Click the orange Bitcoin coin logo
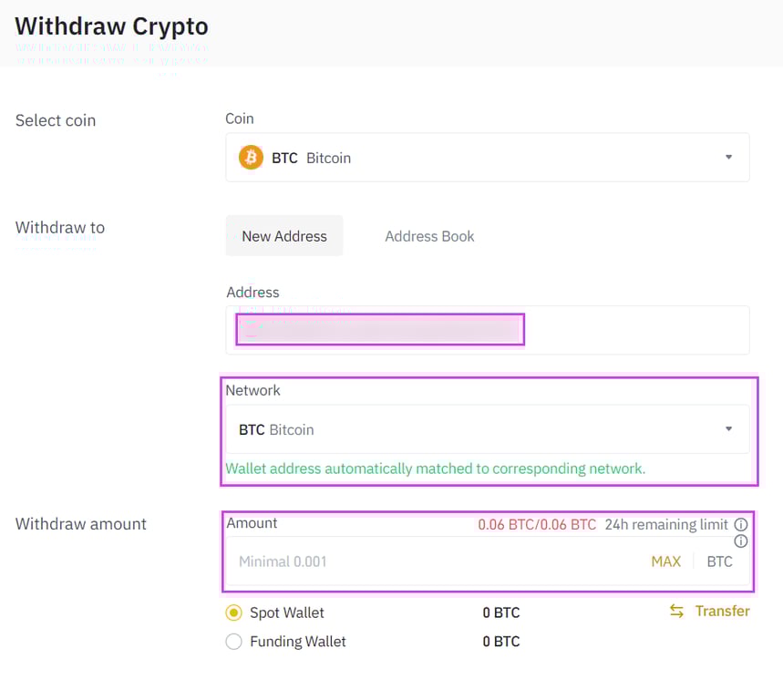783x700 pixels. (251, 158)
